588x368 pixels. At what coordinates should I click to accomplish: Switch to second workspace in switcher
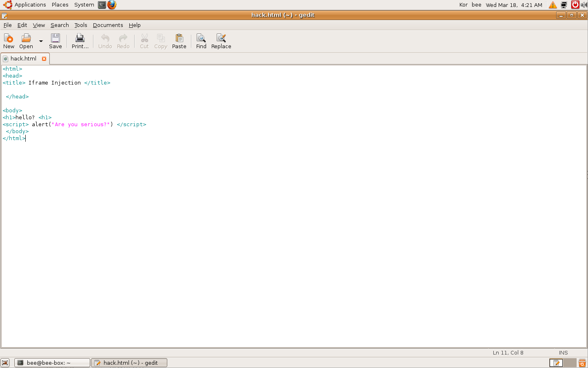pyautogui.click(x=570, y=363)
